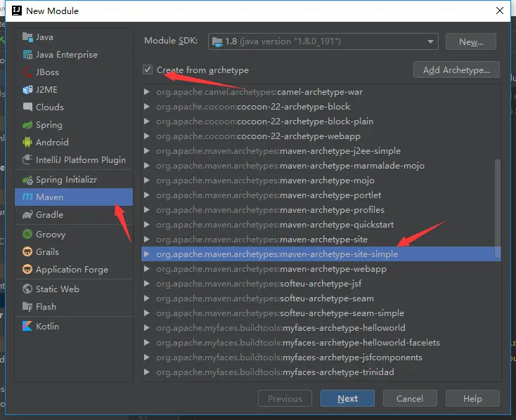Viewport: 516px width, 420px height.
Task: Click the JBoss icon
Action: [x=27, y=72]
